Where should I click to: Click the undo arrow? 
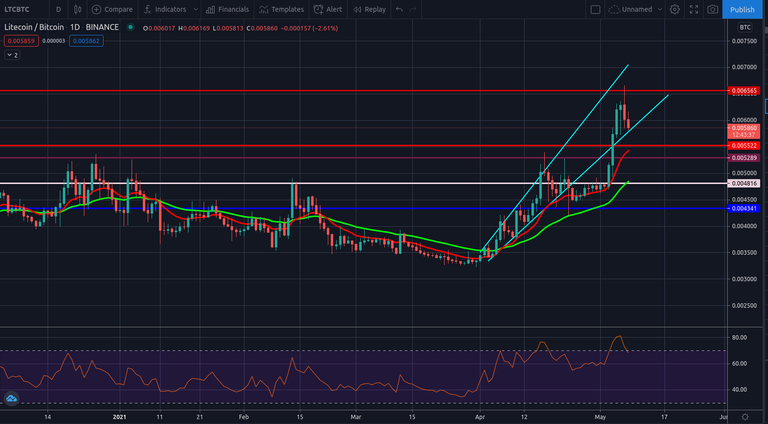(399, 9)
